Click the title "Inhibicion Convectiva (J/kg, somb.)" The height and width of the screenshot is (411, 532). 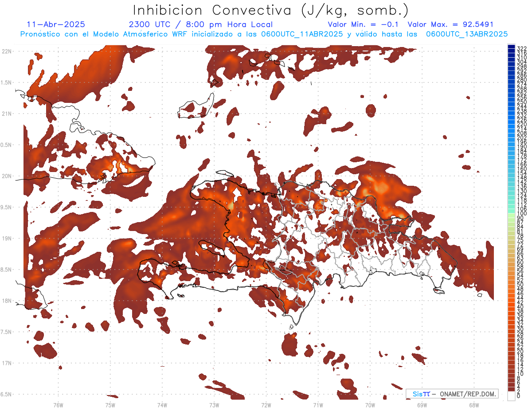[271, 10]
